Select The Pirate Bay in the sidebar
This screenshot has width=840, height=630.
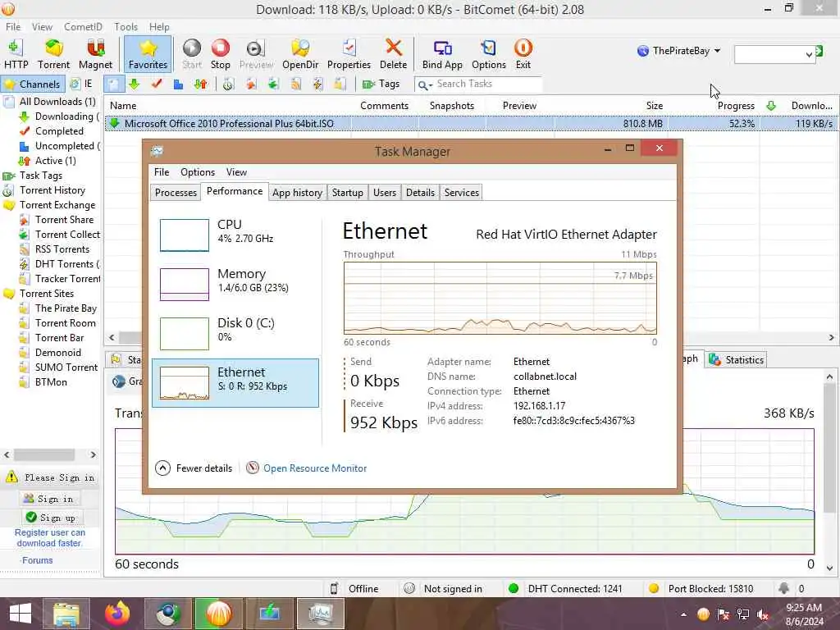click(66, 308)
